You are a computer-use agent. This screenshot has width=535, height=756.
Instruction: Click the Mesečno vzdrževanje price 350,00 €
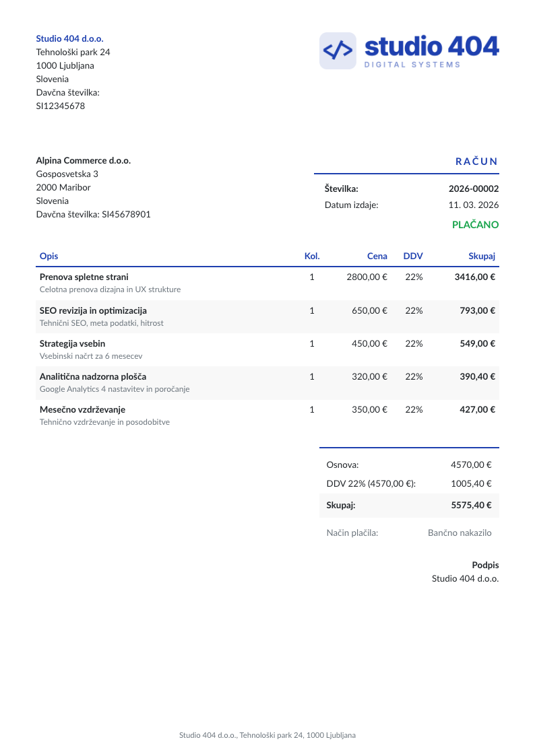(x=369, y=409)
